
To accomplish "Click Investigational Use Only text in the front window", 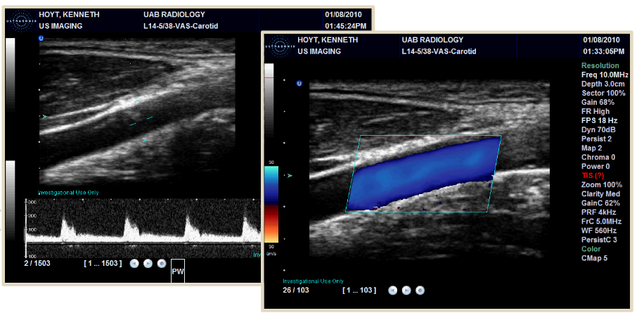I will (314, 281).
